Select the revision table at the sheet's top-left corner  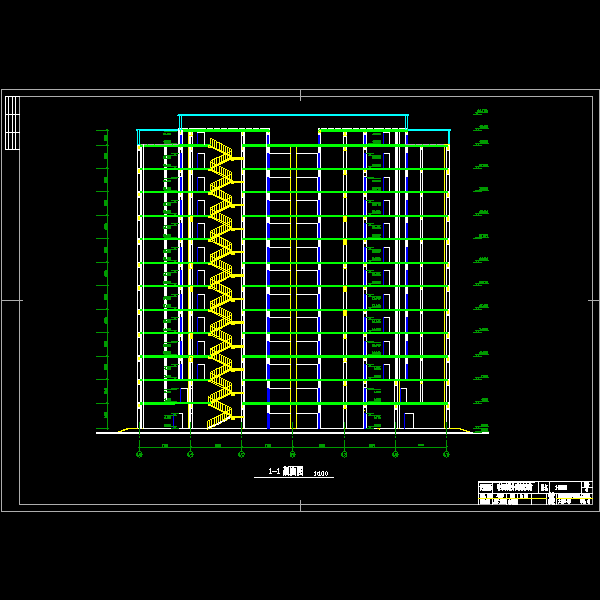[x=12, y=123]
